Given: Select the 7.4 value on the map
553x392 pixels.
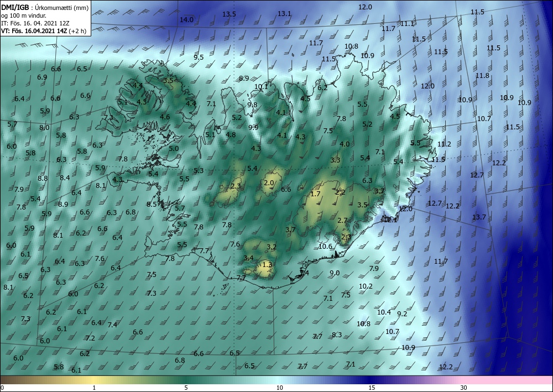Looking at the screenshot, I should (112, 325).
